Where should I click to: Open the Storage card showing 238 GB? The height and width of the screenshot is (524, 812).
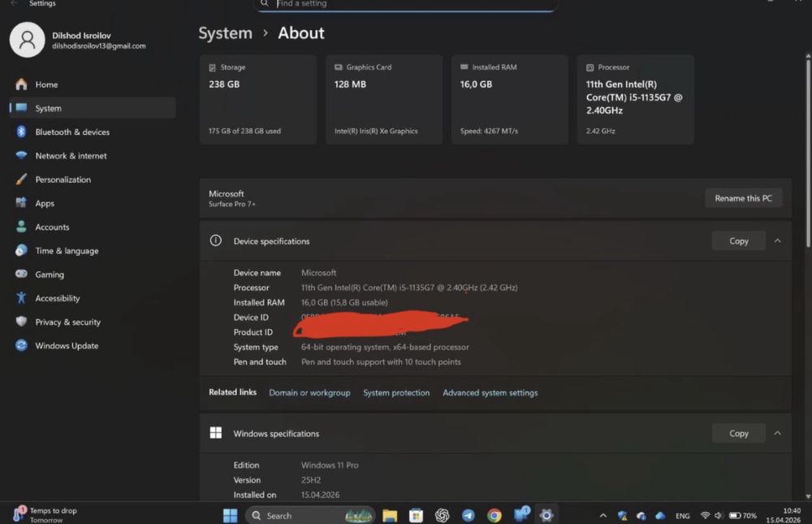click(x=258, y=99)
